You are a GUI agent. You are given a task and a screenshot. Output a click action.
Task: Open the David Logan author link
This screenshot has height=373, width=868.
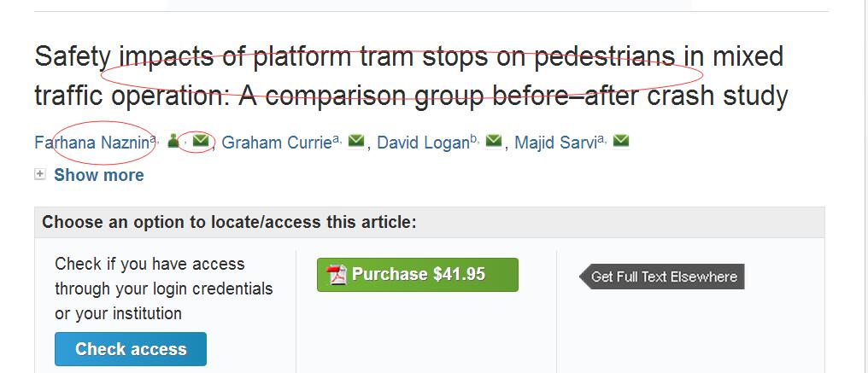[424, 143]
